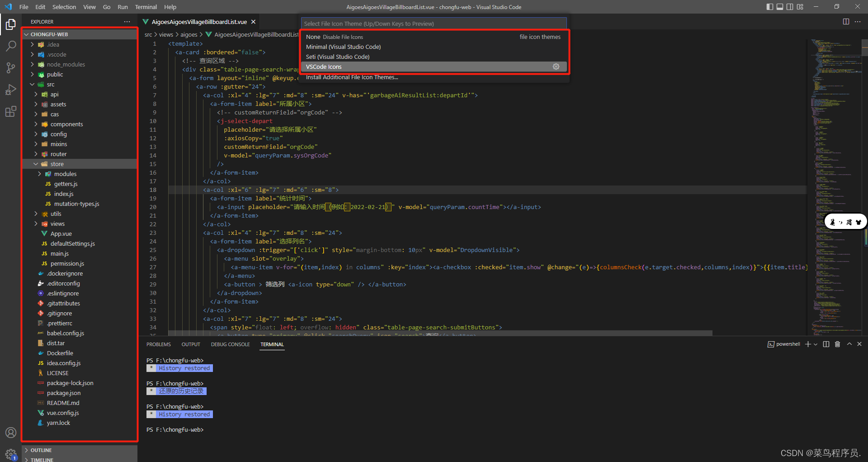The width and height of the screenshot is (868, 462).
Task: Switch to the PROBLEMS panel tab
Action: 159,344
